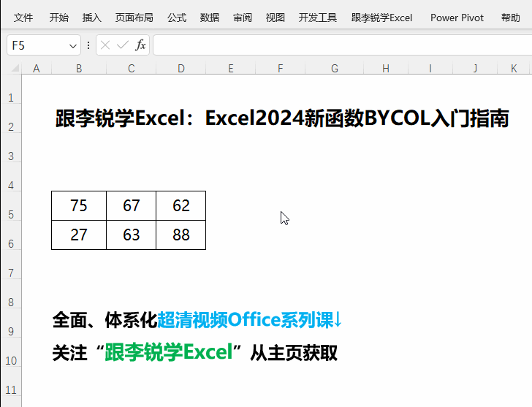
Task: Click the title text about BYCOL入门指南
Action: [282, 118]
